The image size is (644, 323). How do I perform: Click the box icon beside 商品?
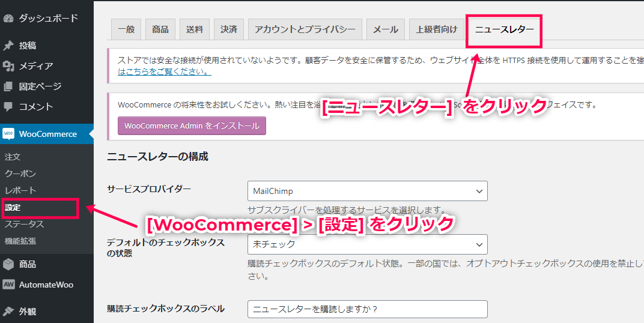pos(8,264)
